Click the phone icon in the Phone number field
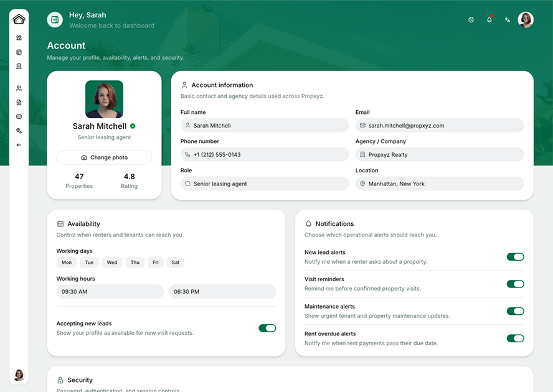Screen dimensions: 553x392 (187, 154)
